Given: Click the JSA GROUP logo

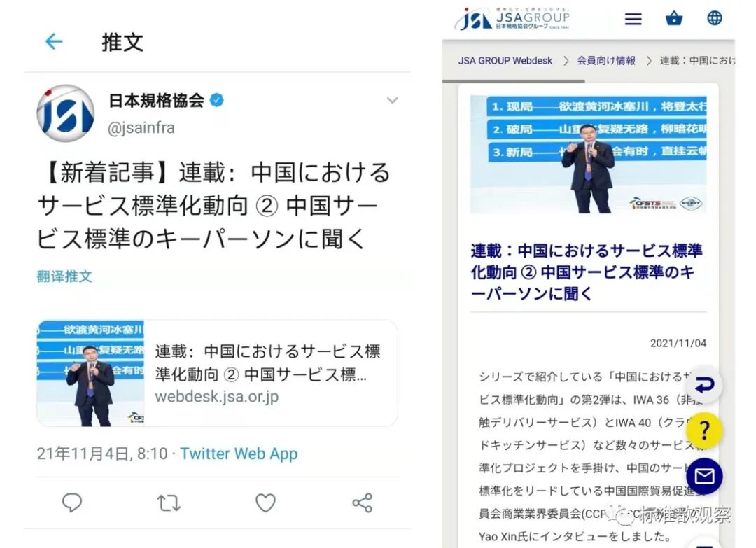Looking at the screenshot, I should [x=512, y=20].
